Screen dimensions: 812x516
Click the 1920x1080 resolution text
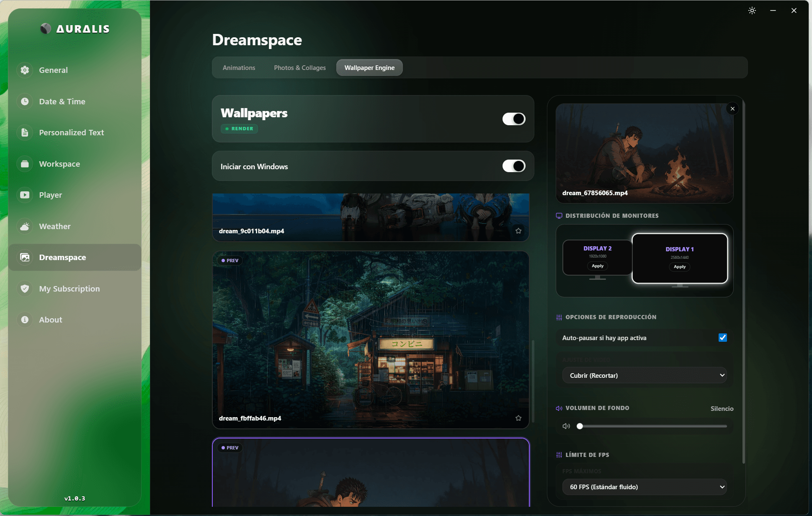click(x=598, y=256)
